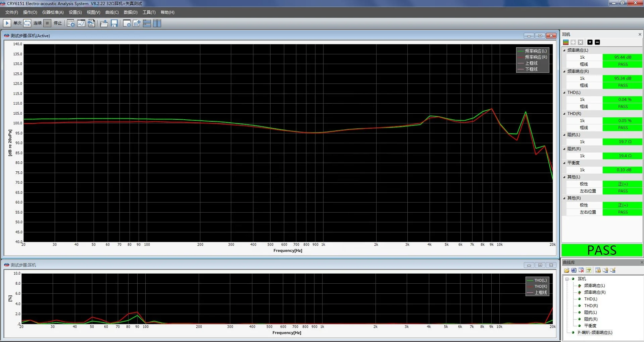Click the large green PASS result banner

[x=602, y=250]
